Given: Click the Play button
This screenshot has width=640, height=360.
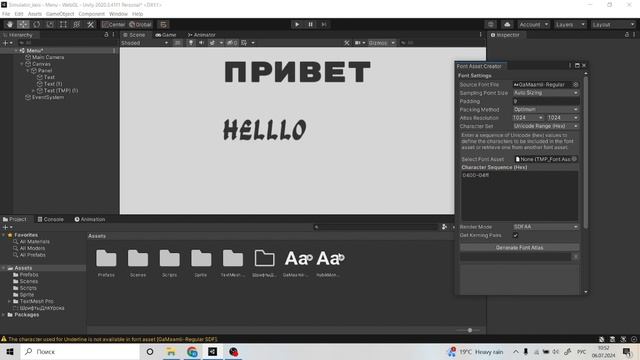Looking at the screenshot, I should [x=297, y=24].
